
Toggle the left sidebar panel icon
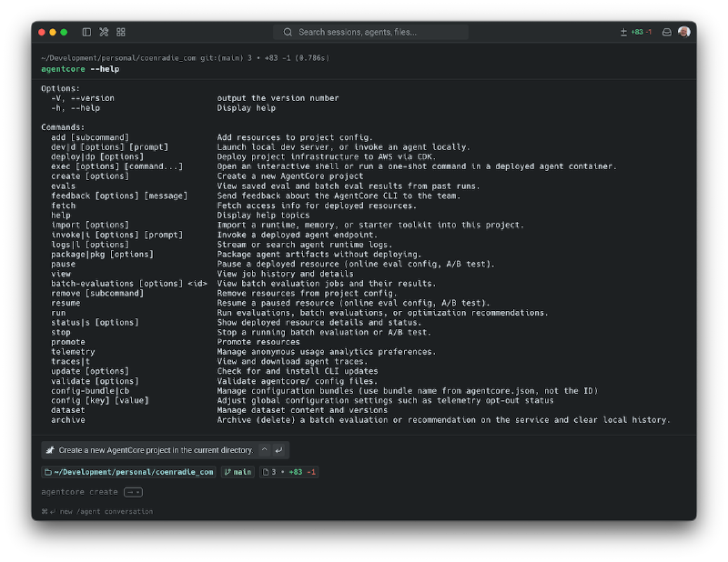(x=86, y=32)
